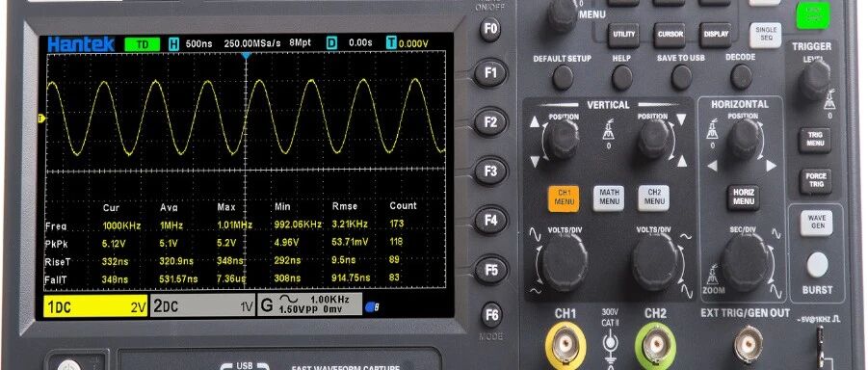Select the EXT TRIG/GEN OUT connector
Viewport: 868px width, 370px height.
[748, 343]
